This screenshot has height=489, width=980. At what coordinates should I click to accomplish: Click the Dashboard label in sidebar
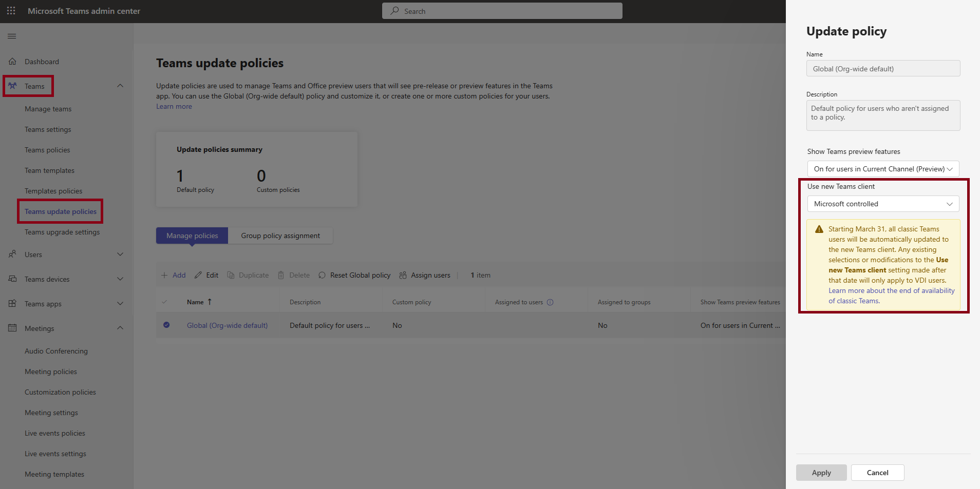click(x=42, y=62)
